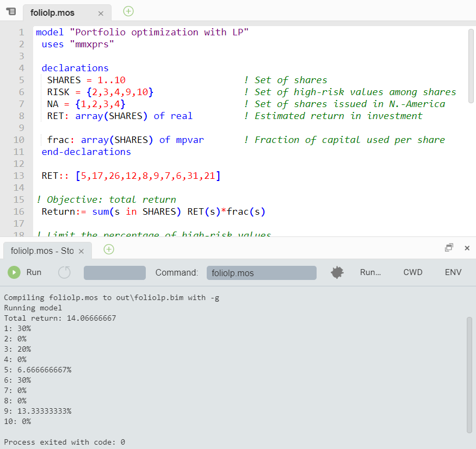476x449 pixels.
Task: Click the 'Process exited with code: 0' line
Action: [x=64, y=442]
